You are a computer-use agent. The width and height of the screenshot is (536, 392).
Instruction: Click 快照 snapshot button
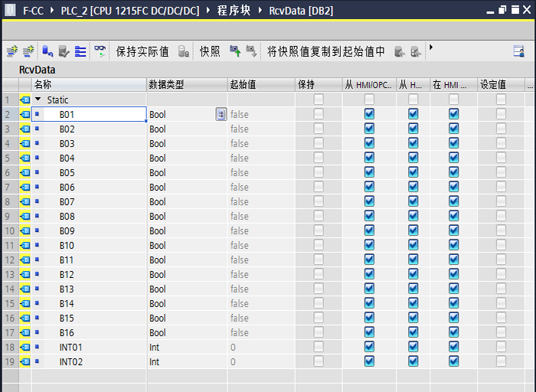210,51
